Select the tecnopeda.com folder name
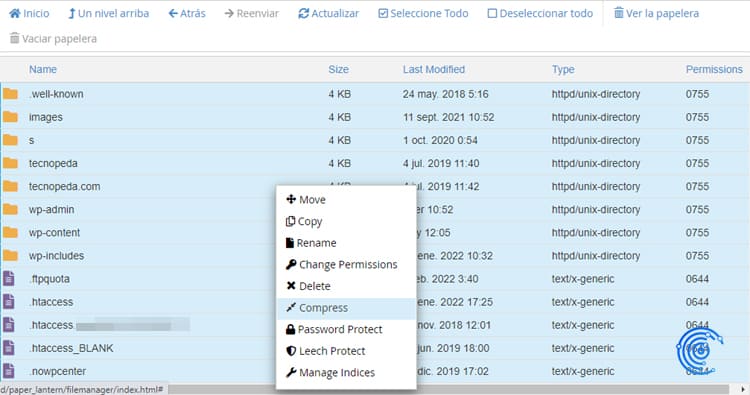Image resolution: width=750 pixels, height=395 pixels. click(65, 187)
